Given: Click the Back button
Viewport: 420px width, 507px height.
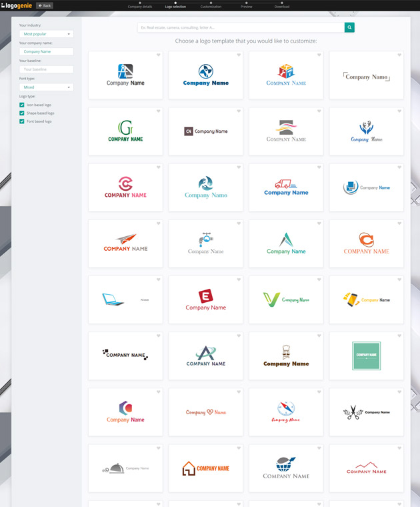Looking at the screenshot, I should click(x=45, y=5).
